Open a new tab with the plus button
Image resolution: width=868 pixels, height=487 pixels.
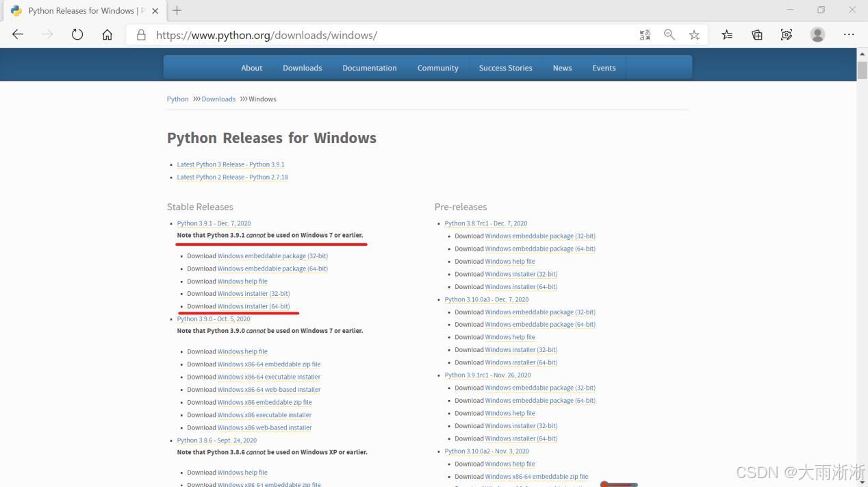click(x=177, y=10)
